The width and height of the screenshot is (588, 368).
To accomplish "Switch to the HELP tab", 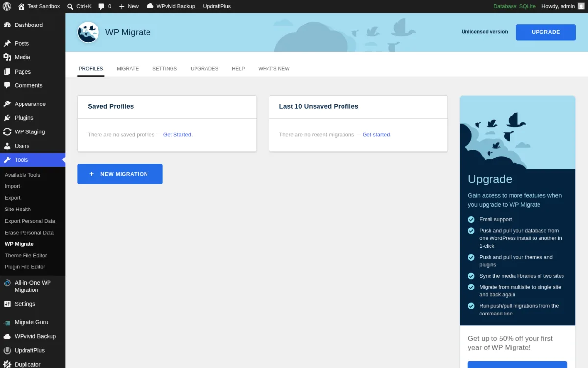I will (x=238, y=69).
